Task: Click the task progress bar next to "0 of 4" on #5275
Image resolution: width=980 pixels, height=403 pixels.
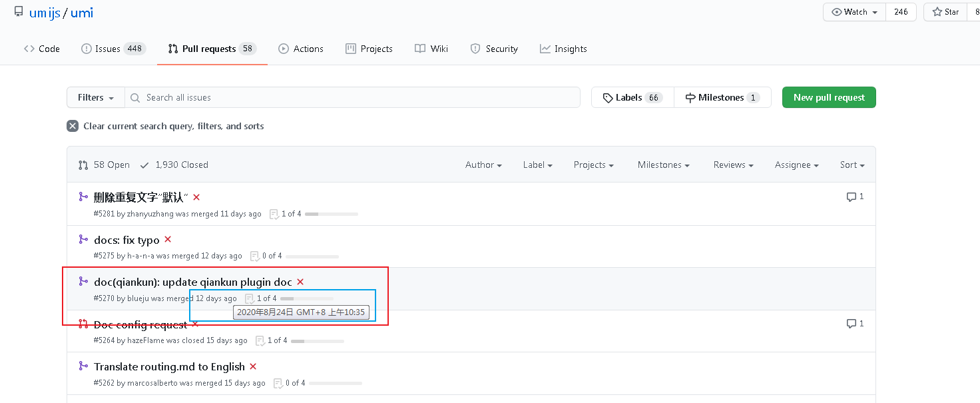Action: [313, 256]
